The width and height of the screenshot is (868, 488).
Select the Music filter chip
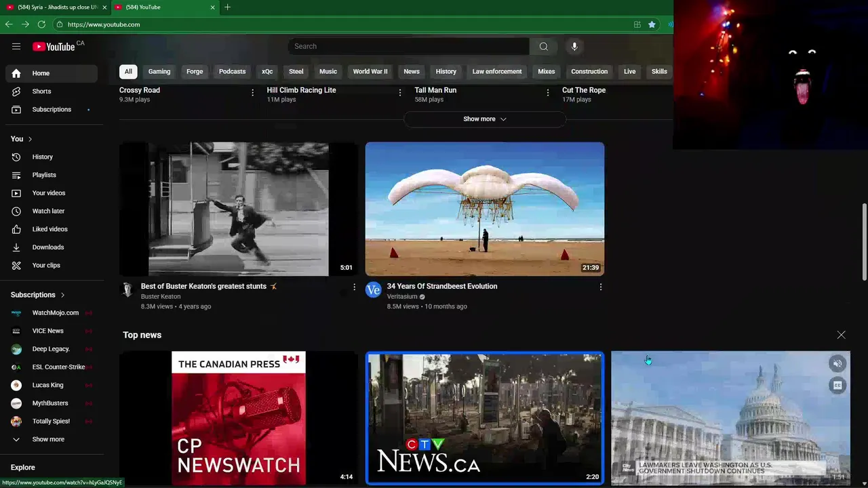tap(328, 71)
